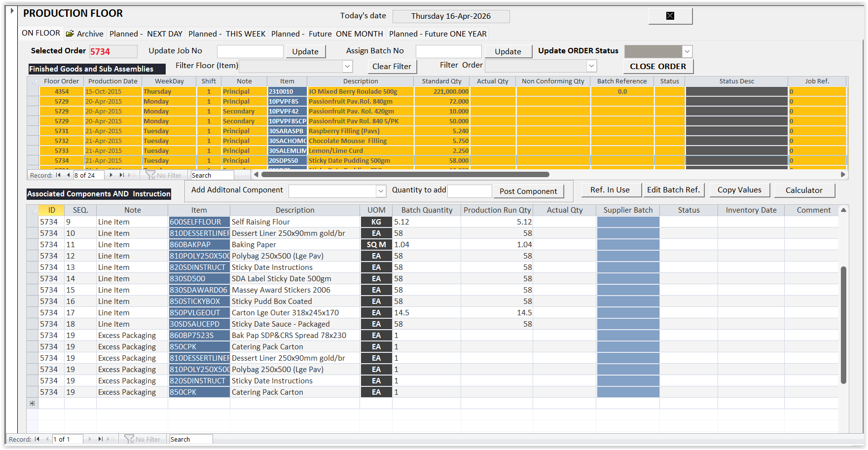Click the Quantity to add input field
The height and width of the screenshot is (450, 868).
pos(469,191)
